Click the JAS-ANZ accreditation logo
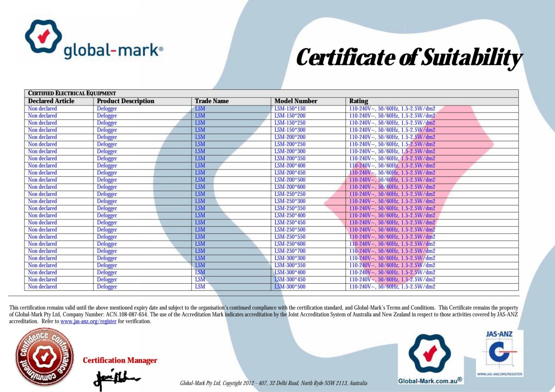The width and height of the screenshot is (555, 392). tap(499, 354)
